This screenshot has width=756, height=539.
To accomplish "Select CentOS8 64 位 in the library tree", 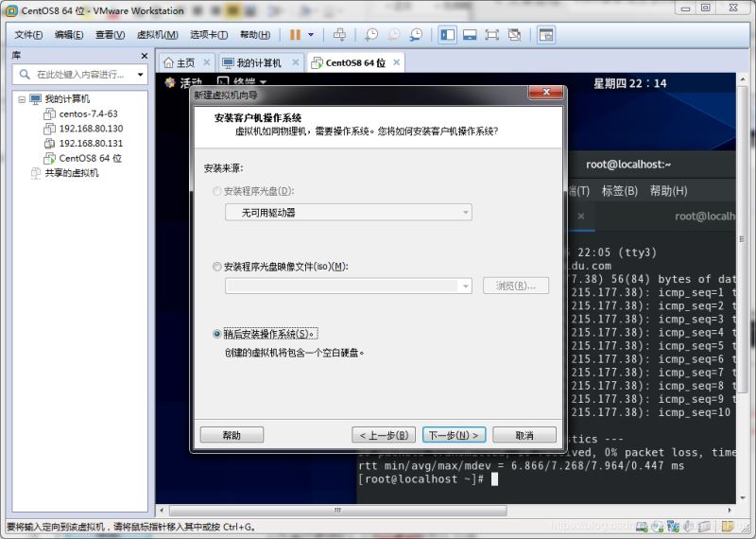I will (x=90, y=158).
